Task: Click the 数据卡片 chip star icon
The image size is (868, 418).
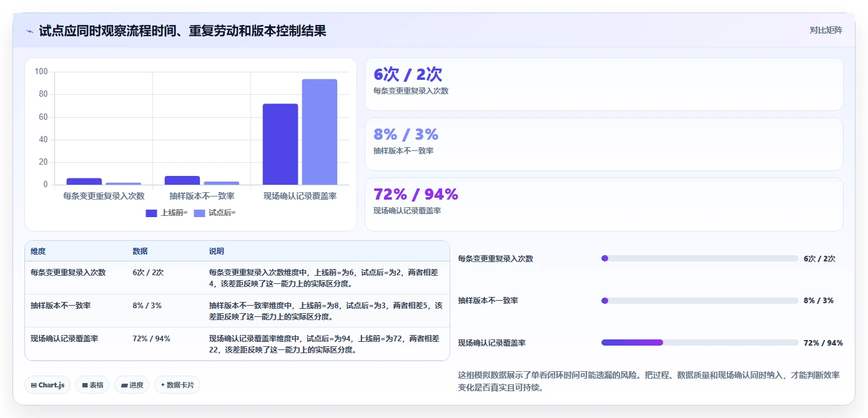Action: 163,385
